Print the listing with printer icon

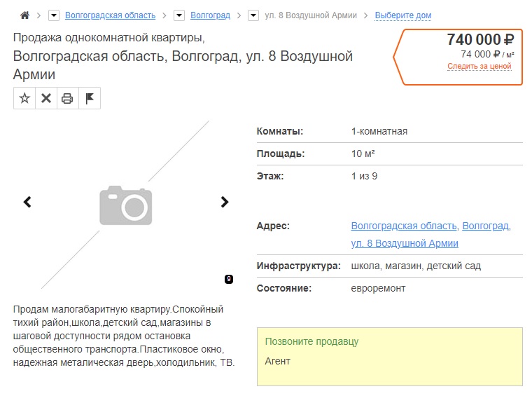click(67, 98)
